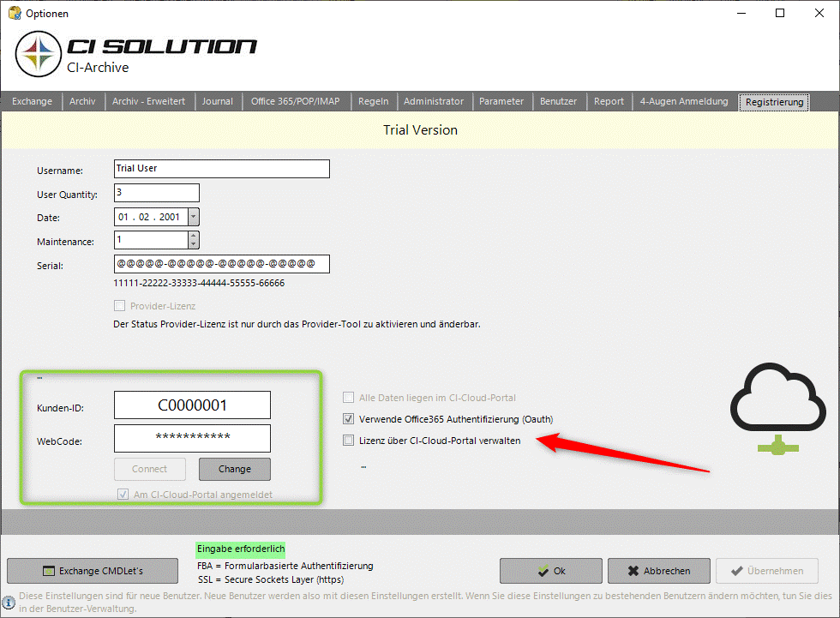Click the info icon in status bar

click(x=9, y=602)
